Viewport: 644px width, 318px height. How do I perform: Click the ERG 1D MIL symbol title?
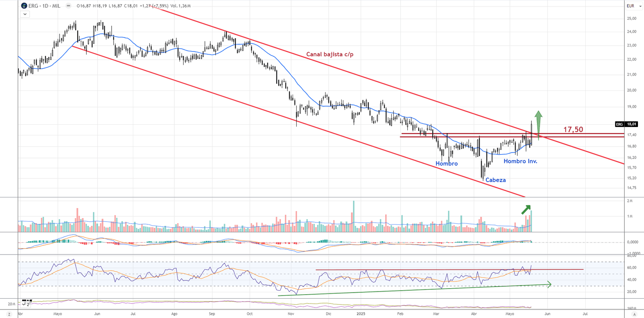pos(44,6)
